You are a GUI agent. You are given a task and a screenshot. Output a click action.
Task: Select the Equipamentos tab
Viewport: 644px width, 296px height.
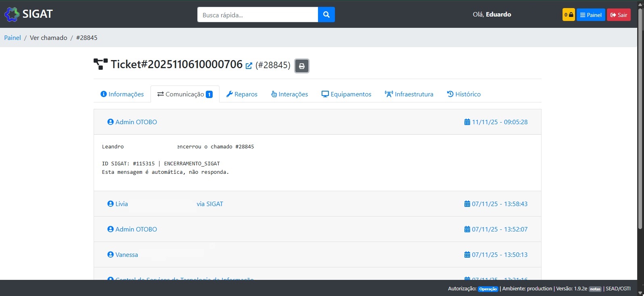346,94
